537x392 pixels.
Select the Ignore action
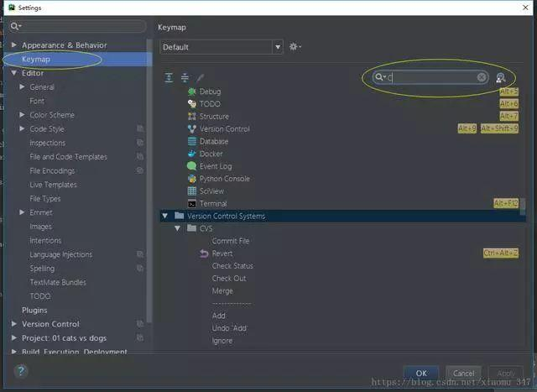click(x=222, y=341)
